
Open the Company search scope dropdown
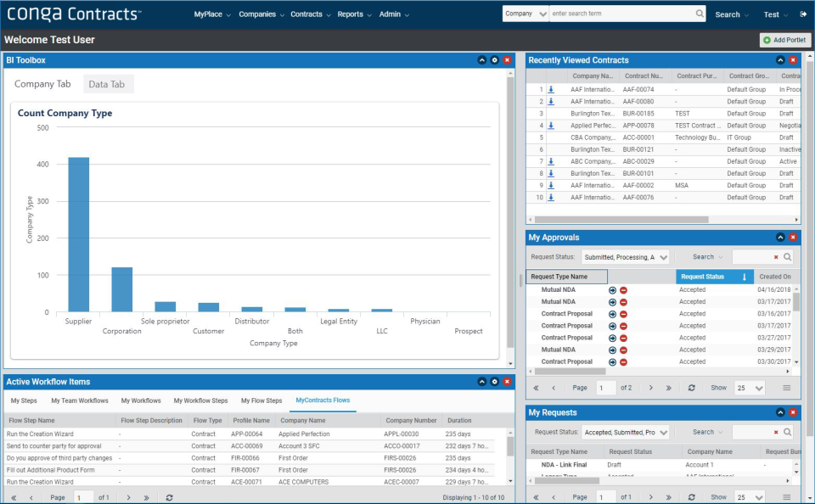(525, 14)
